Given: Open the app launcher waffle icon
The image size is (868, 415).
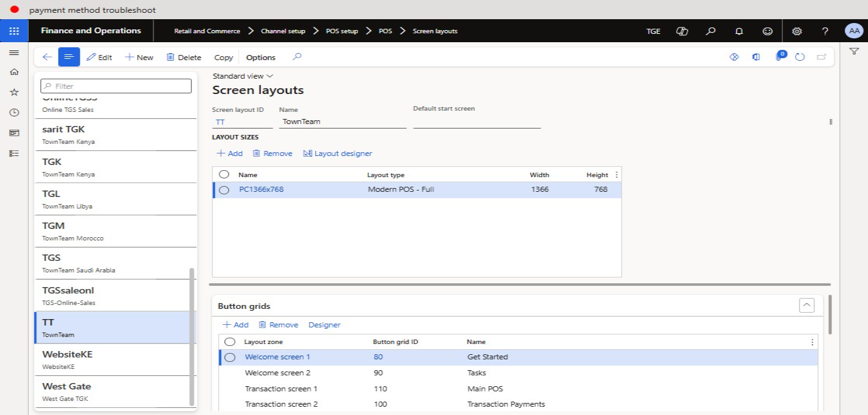Looking at the screenshot, I should click(13, 31).
